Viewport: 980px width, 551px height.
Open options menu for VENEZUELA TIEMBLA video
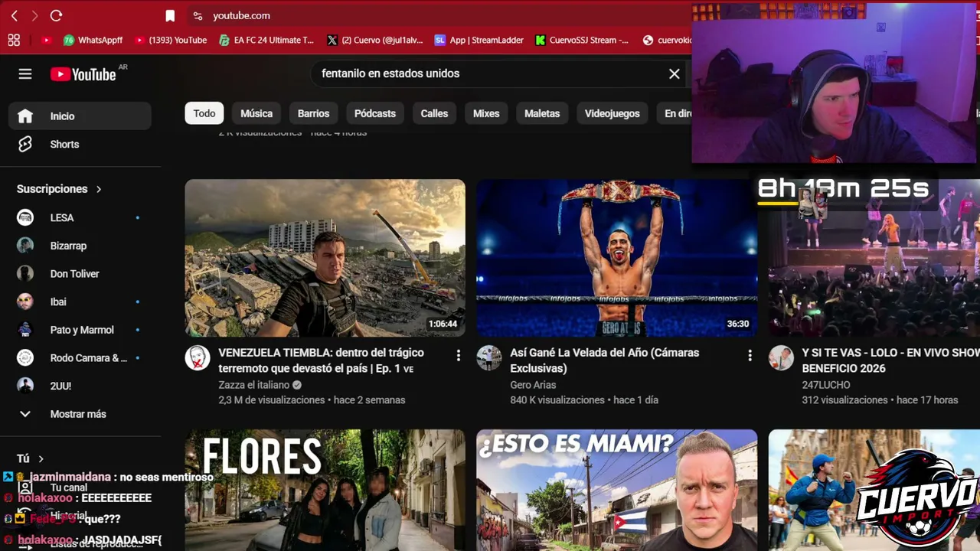458,355
